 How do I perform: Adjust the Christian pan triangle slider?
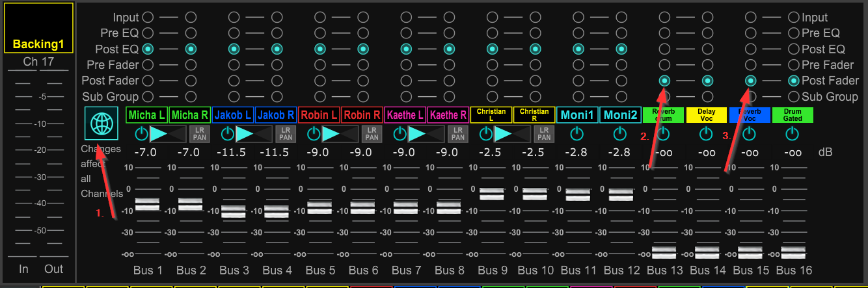tap(513, 134)
